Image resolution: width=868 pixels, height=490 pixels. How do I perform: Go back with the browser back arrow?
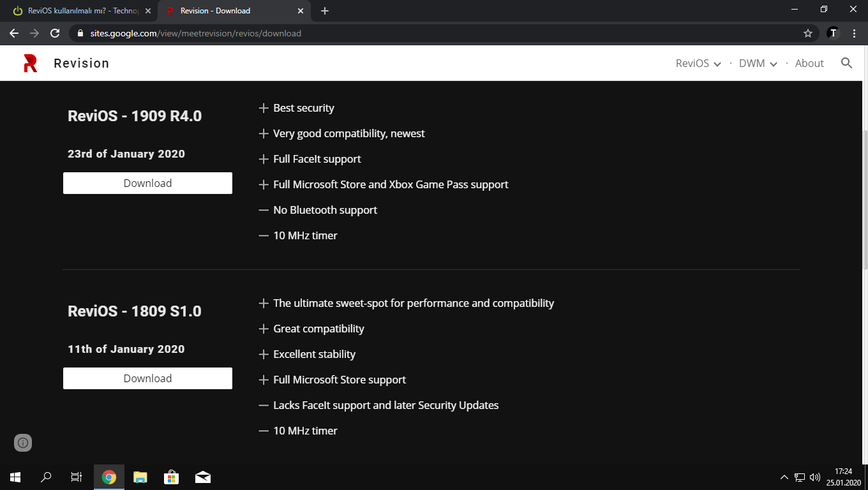14,33
